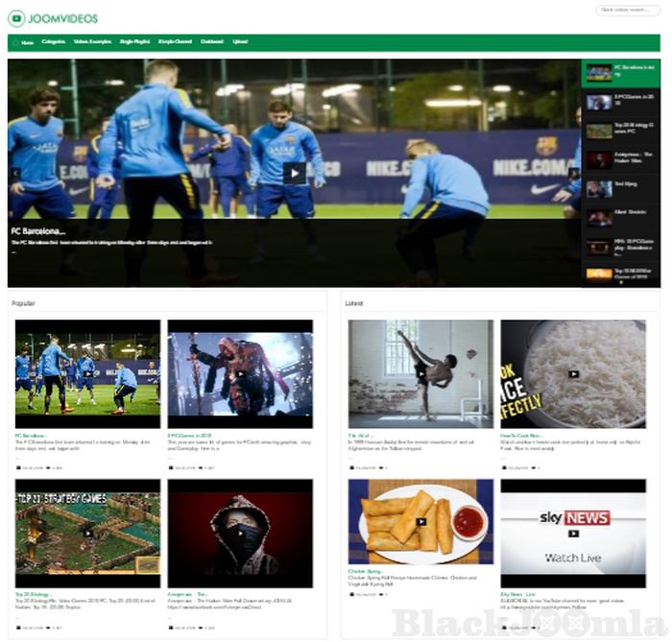This screenshot has width=672, height=642.
Task: Advance slider with right arrow
Action: (572, 173)
